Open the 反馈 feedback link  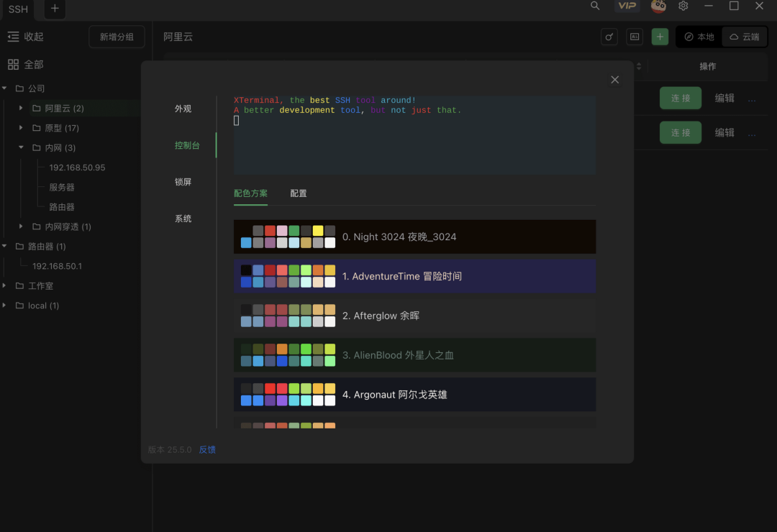point(207,450)
